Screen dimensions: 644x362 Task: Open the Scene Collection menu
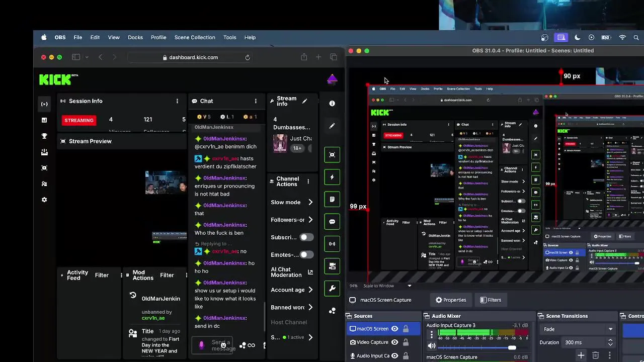pos(195,37)
